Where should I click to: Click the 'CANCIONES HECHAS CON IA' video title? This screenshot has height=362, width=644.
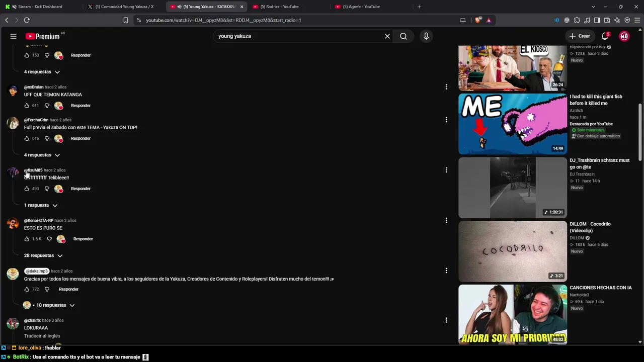601,288
